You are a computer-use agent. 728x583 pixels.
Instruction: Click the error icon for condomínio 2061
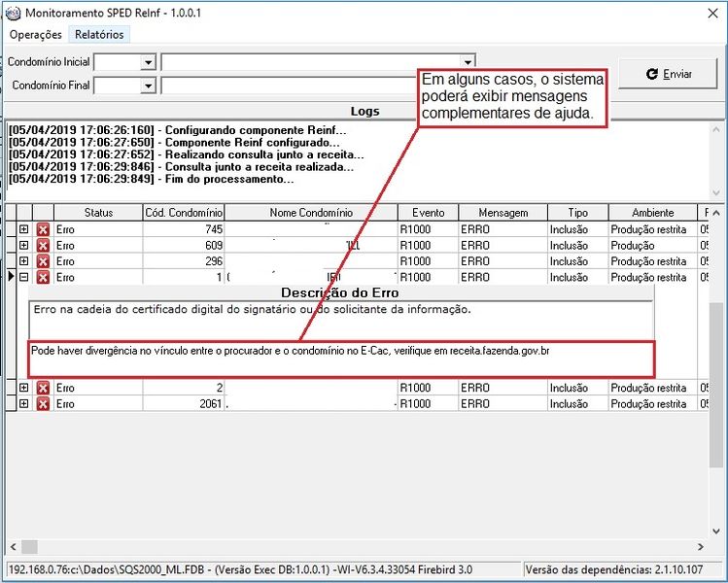click(43, 404)
